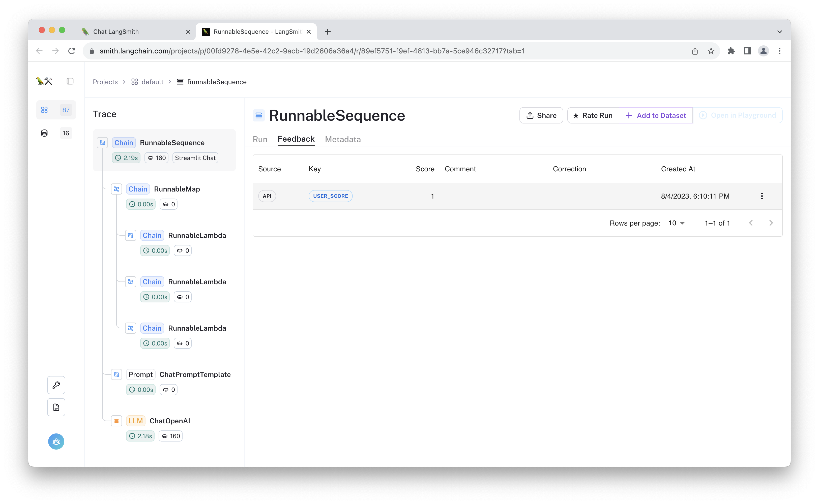
Task: Switch to the Run tab
Action: (x=260, y=139)
